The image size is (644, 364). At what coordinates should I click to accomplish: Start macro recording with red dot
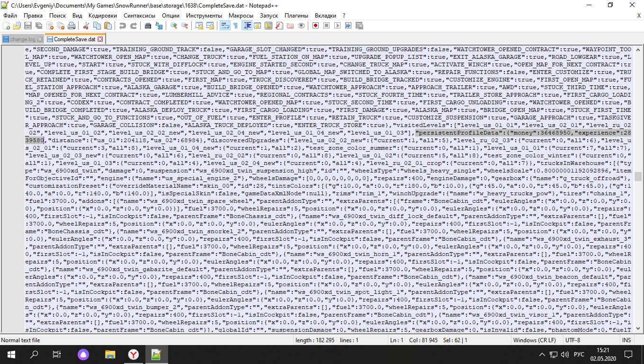(316, 26)
